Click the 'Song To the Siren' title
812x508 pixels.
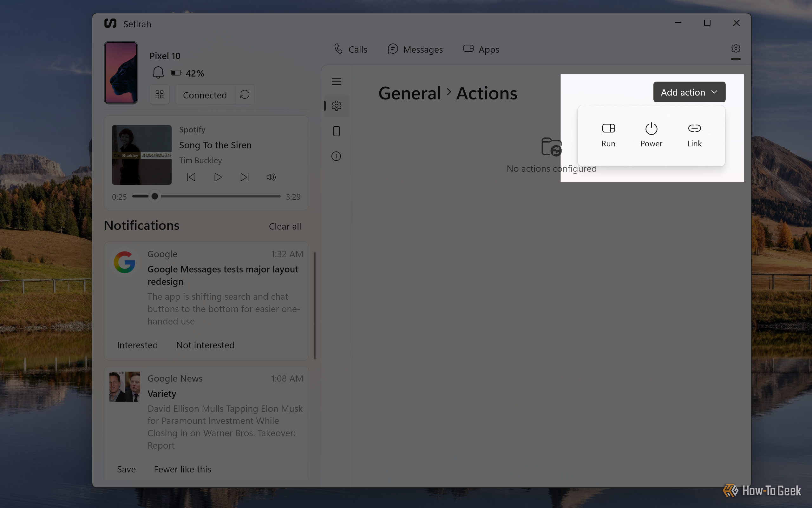click(x=215, y=145)
